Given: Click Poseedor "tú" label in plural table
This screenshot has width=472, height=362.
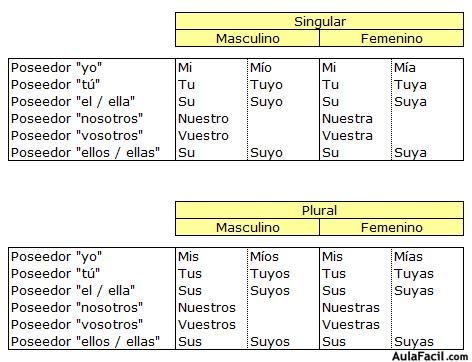Looking at the screenshot, I should coord(55,274).
